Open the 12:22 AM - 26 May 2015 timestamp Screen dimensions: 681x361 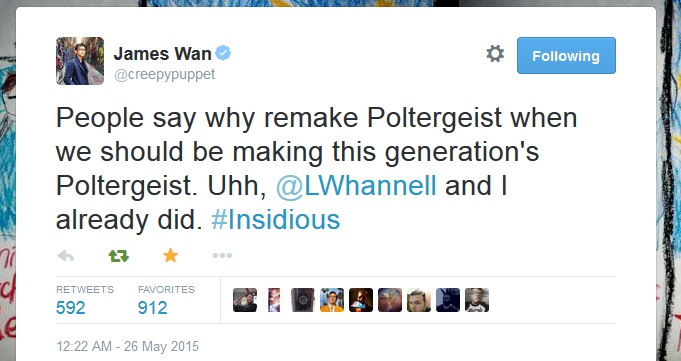pyautogui.click(x=127, y=346)
